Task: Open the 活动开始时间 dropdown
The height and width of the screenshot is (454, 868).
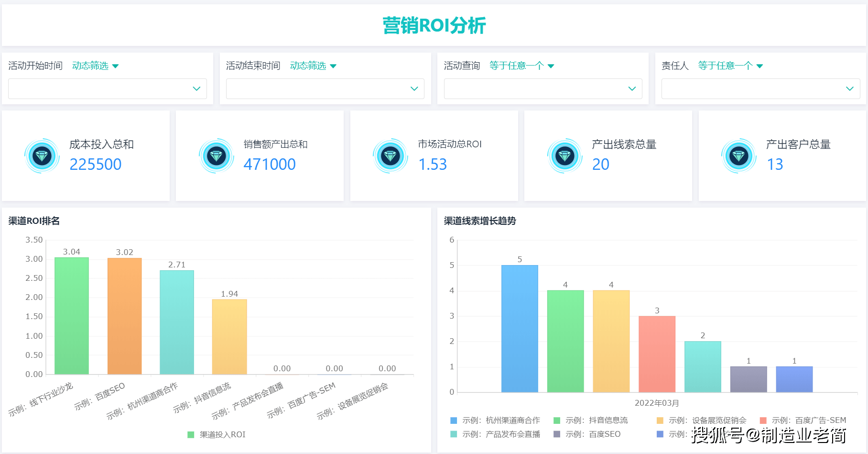Action: point(107,89)
